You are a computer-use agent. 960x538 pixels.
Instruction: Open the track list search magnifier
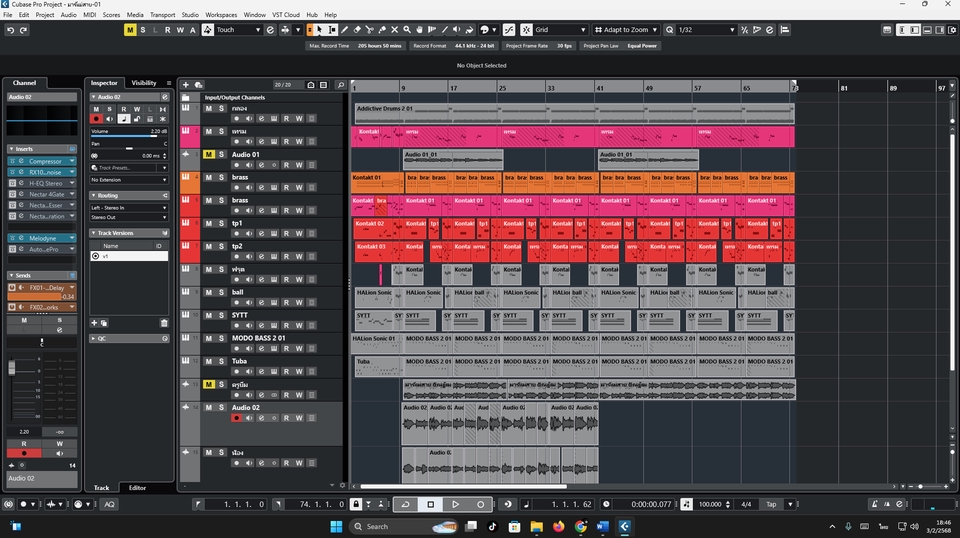(x=341, y=85)
